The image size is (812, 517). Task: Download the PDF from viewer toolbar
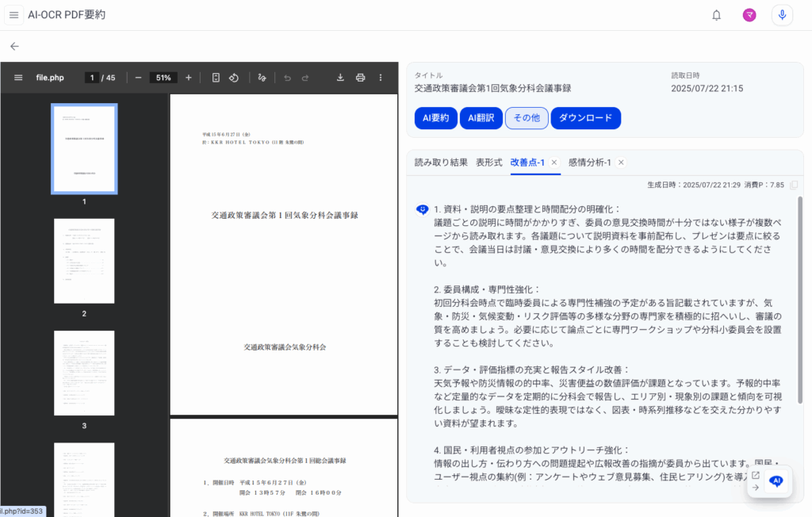[x=340, y=78]
